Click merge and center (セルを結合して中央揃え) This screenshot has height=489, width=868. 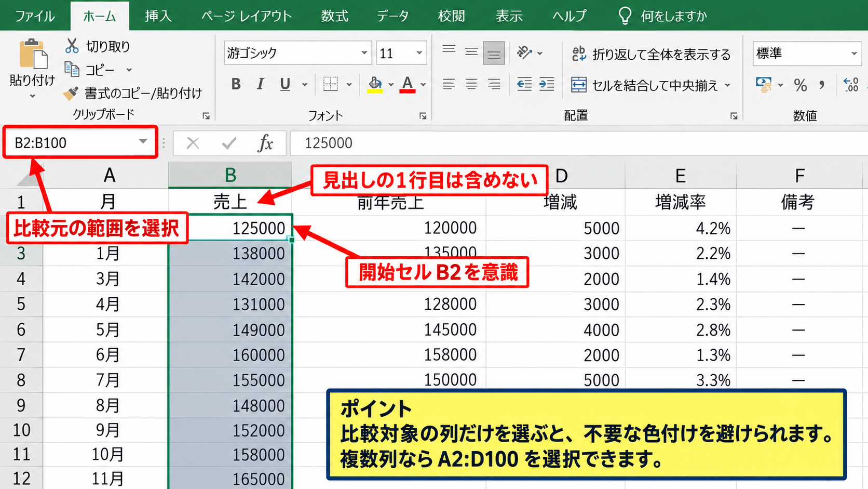click(x=644, y=85)
